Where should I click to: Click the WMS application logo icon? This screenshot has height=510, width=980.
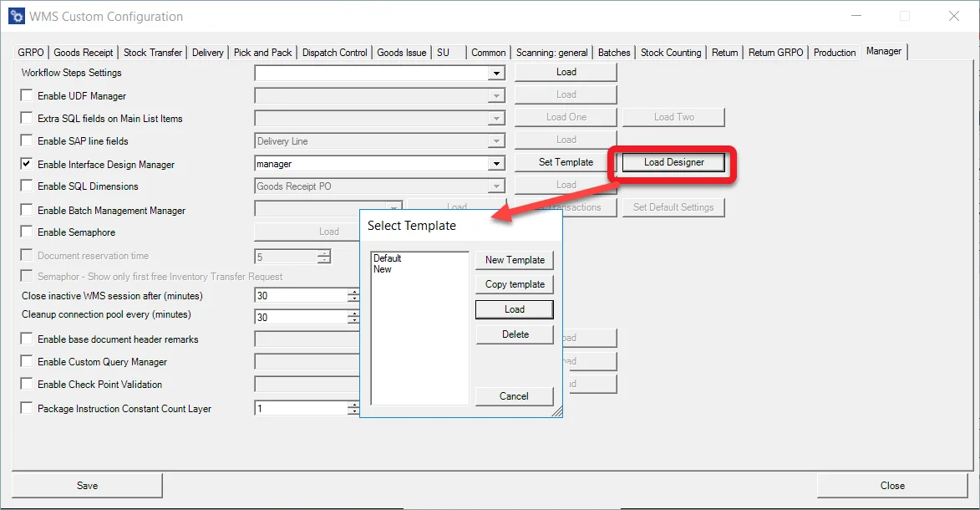point(15,16)
